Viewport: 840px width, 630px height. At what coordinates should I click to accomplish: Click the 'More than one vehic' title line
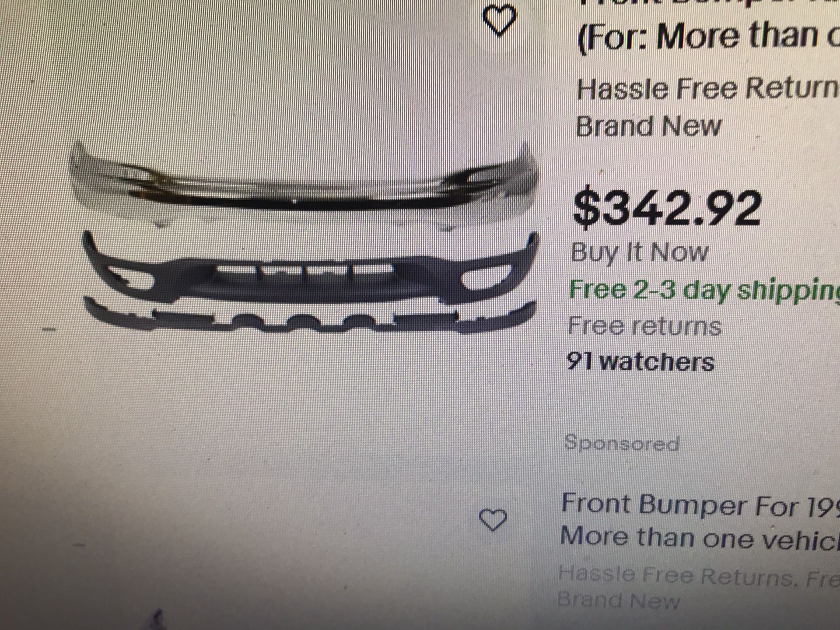point(699,537)
